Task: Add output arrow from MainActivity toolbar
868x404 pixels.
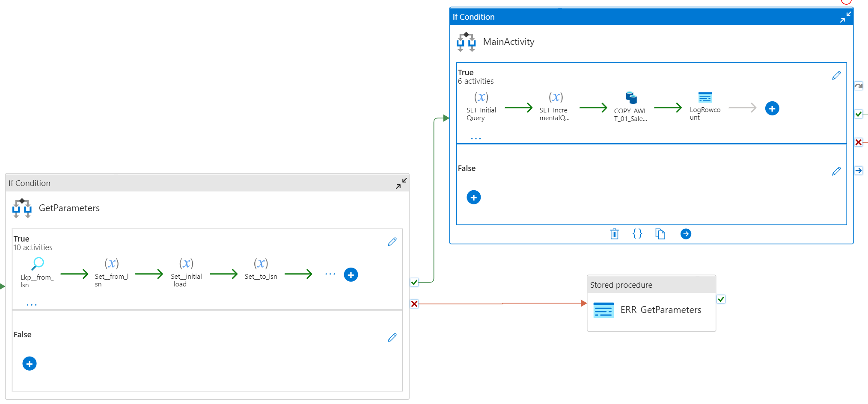Action: [686, 234]
